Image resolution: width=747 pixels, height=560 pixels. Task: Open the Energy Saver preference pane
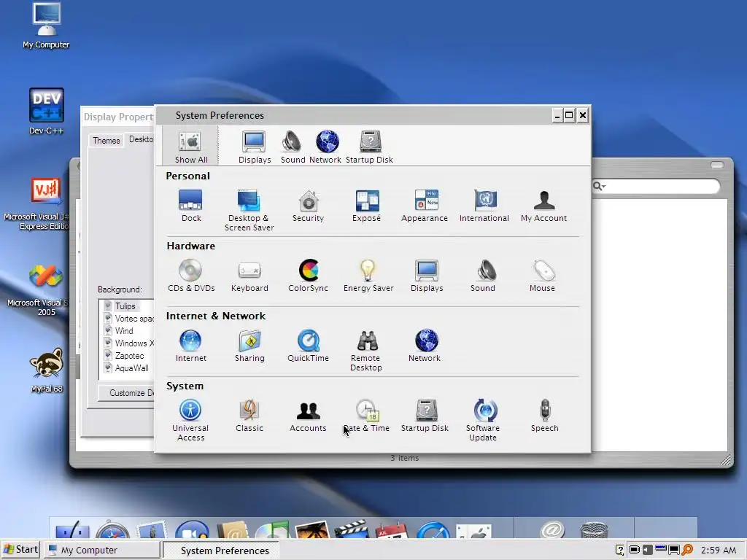[x=368, y=275]
